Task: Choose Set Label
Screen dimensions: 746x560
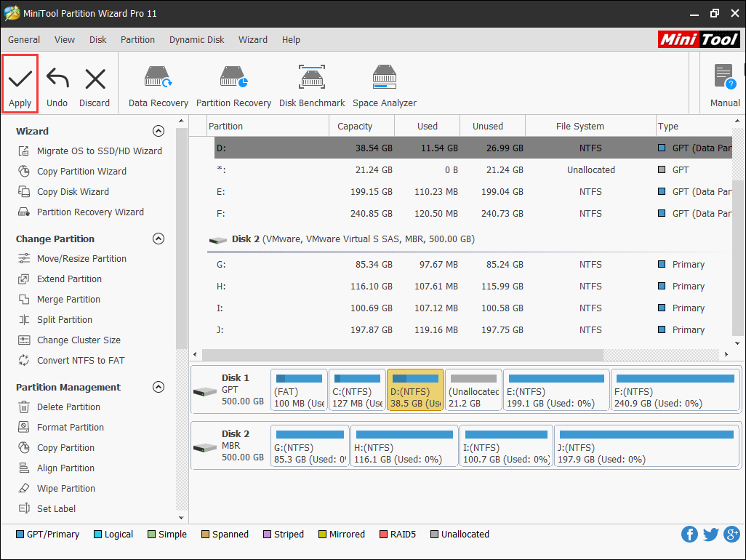Action: click(47, 509)
